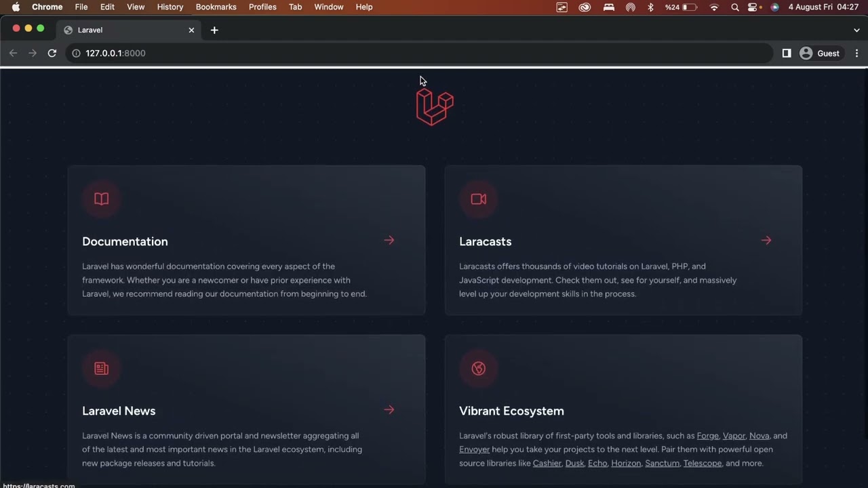This screenshot has height=488, width=868.
Task: Click the Laravel News newspaper icon
Action: [x=101, y=369]
